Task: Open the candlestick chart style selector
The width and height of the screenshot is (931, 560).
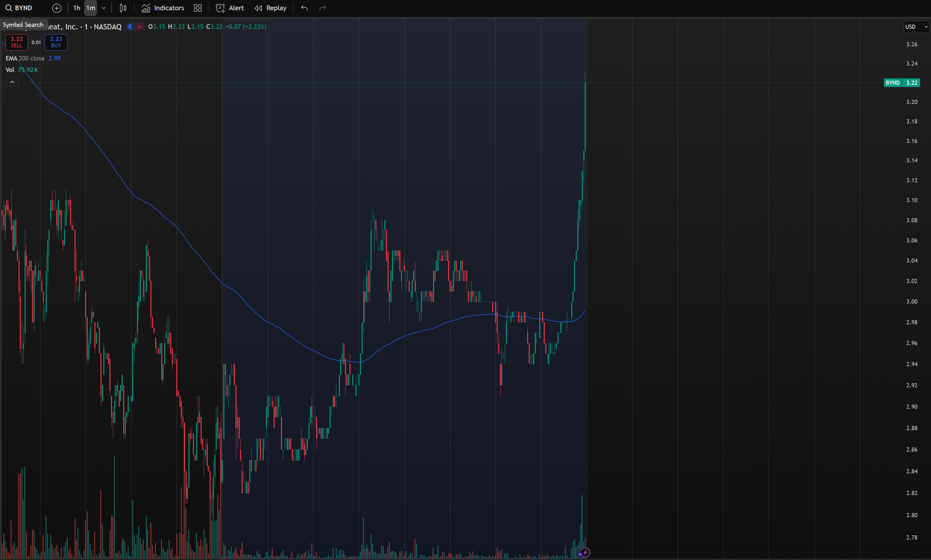Action: coord(123,8)
